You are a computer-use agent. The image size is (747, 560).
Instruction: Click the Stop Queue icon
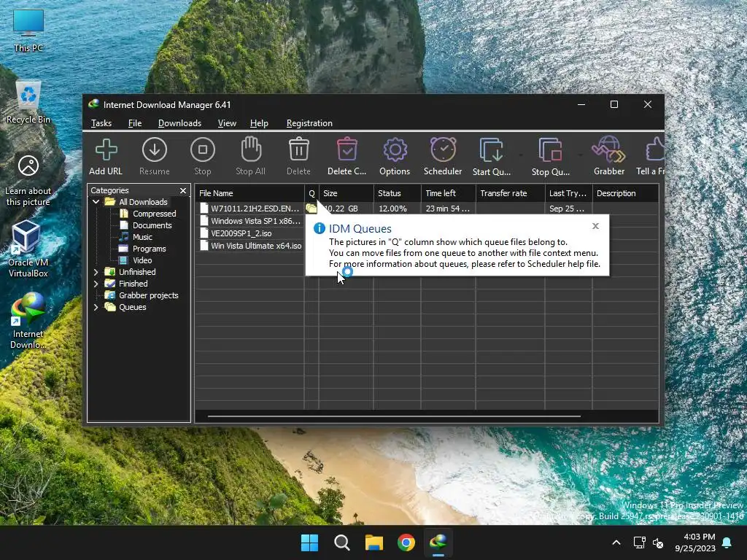click(x=550, y=150)
